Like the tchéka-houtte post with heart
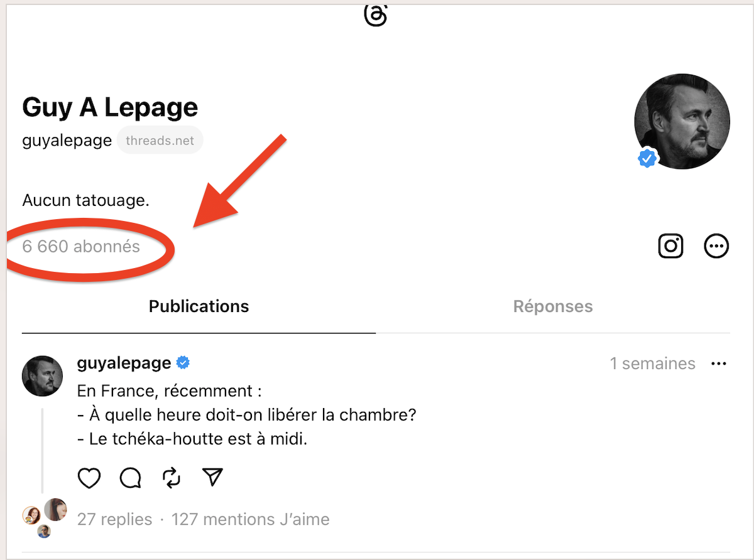 [89, 478]
